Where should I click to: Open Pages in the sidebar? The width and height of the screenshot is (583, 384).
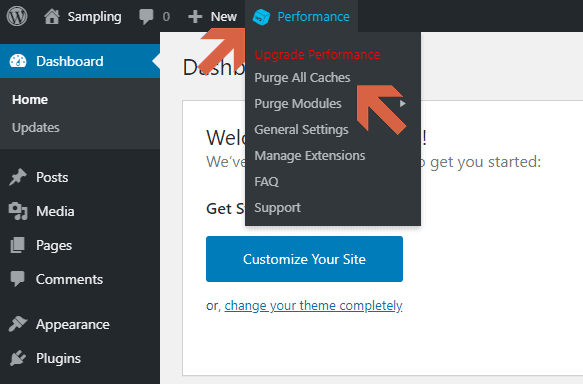[54, 246]
